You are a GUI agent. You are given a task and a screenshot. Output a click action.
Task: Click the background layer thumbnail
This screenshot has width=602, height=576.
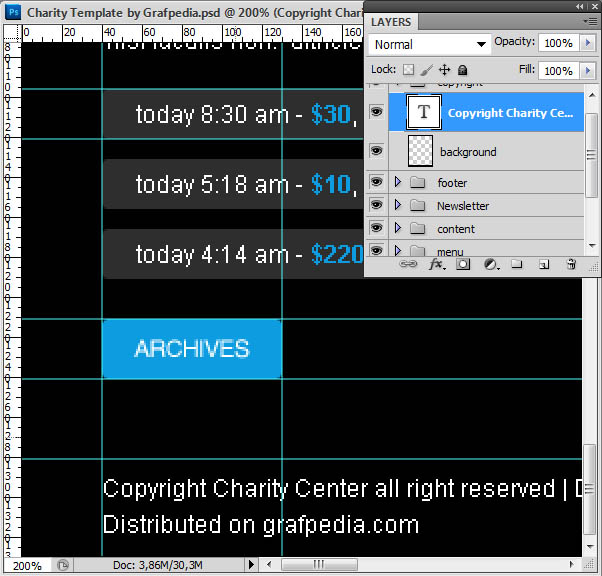point(420,151)
